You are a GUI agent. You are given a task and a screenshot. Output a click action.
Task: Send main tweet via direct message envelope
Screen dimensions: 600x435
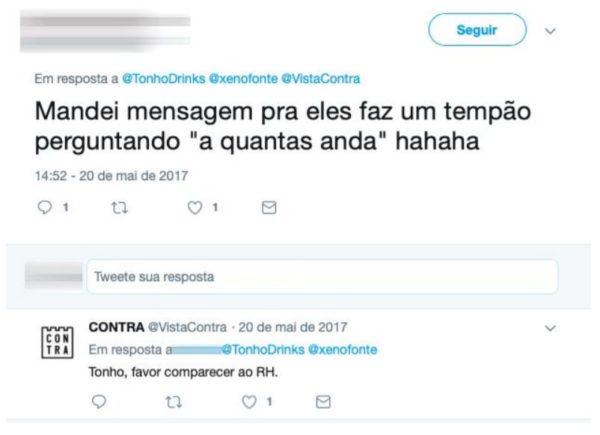pos(269,208)
